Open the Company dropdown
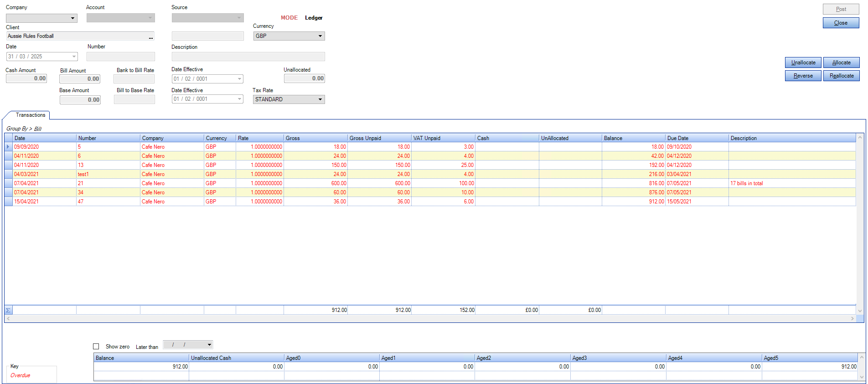Viewport: 868px width, 384px height. 72,18
